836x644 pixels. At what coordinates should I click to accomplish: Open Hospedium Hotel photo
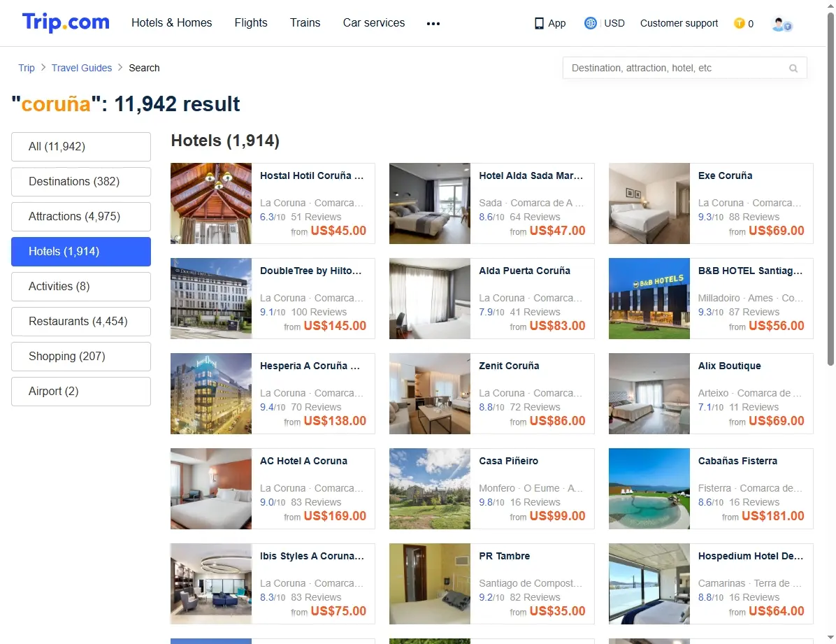[x=649, y=584]
